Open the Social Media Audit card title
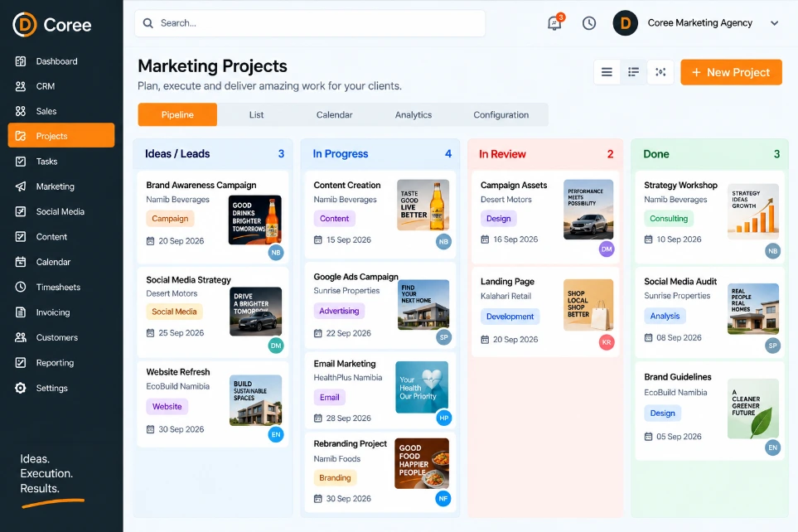 point(680,281)
